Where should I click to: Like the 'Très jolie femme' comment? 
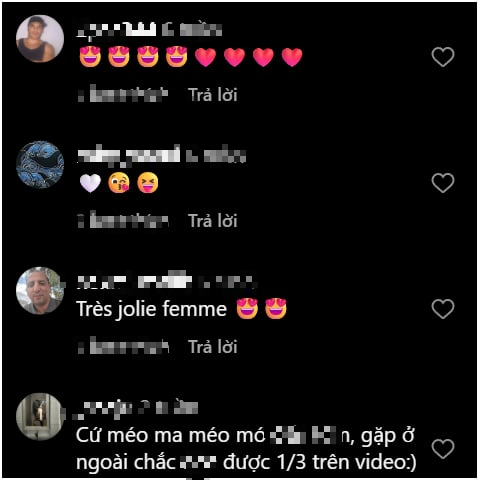click(x=443, y=309)
